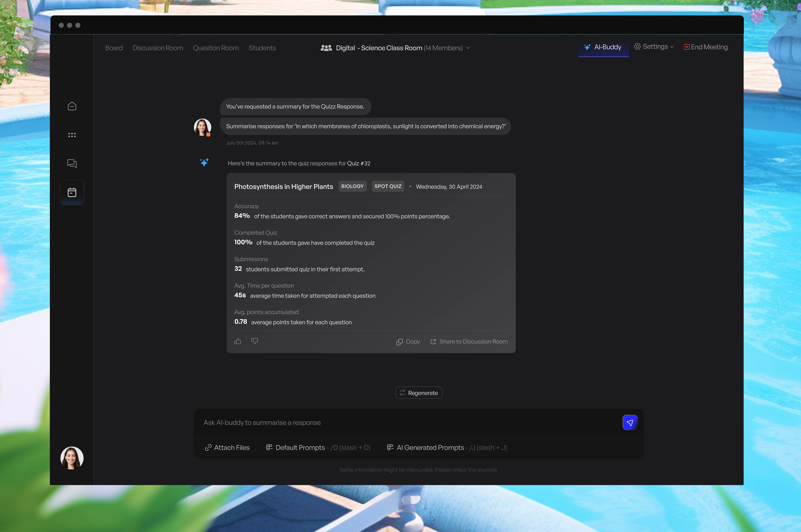Click 'You've requested a summary' message bubble

296,107
